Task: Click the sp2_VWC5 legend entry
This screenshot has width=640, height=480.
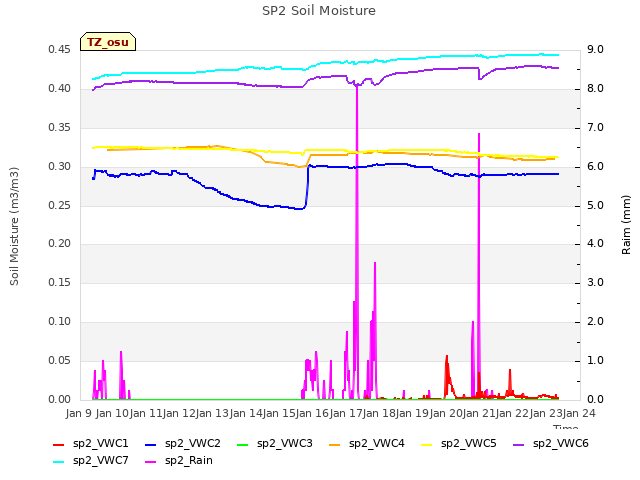Action: click(459, 444)
